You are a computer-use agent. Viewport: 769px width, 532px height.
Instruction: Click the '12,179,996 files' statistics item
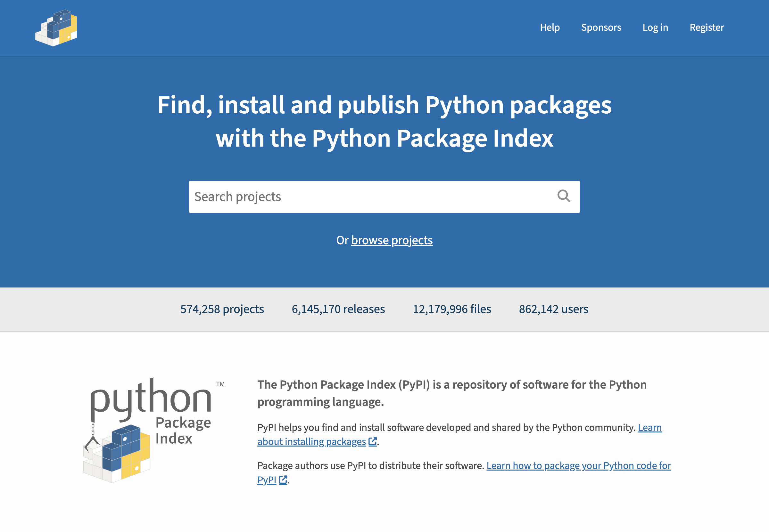(x=451, y=310)
